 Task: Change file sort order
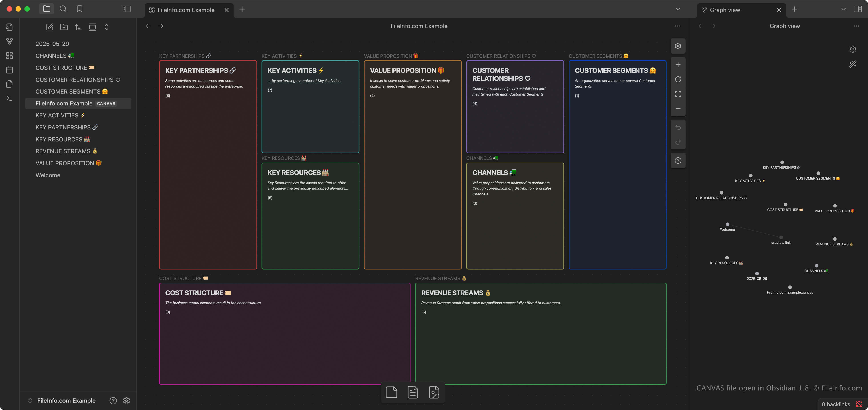(78, 27)
